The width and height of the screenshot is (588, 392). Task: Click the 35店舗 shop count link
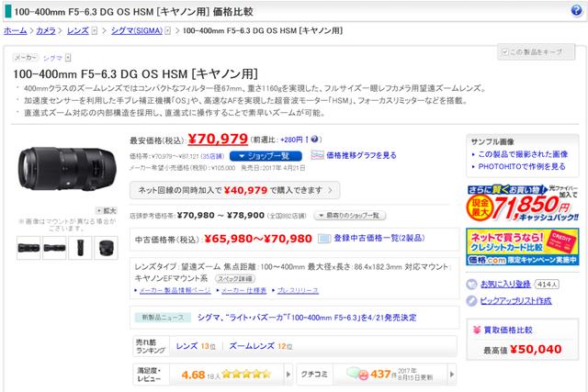[x=212, y=156]
